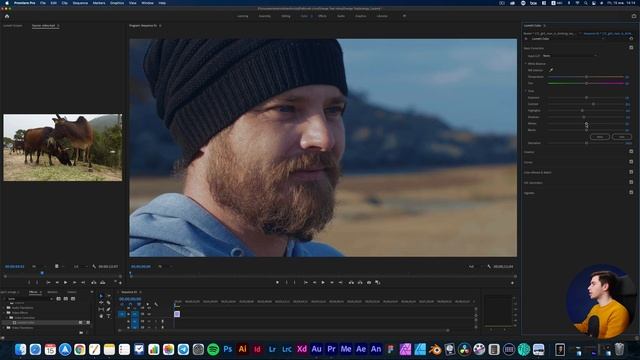
Task: Click Insert button in Source monitor
Action: [x=93, y=282]
